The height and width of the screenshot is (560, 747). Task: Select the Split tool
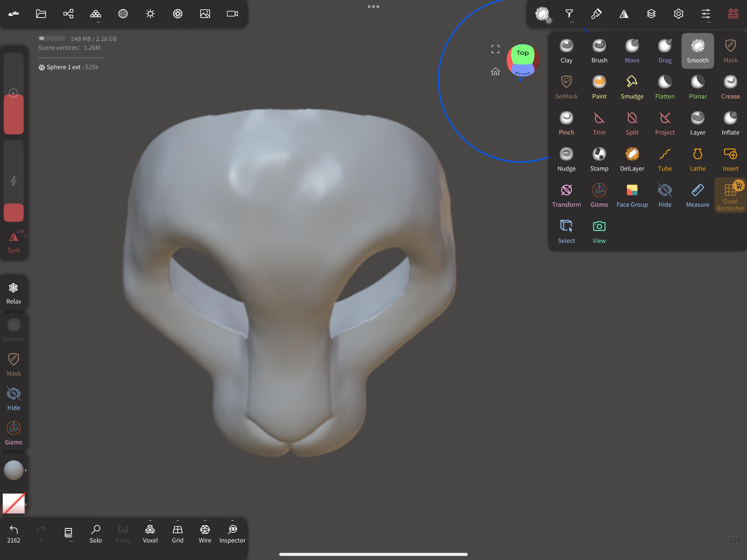pos(632,123)
